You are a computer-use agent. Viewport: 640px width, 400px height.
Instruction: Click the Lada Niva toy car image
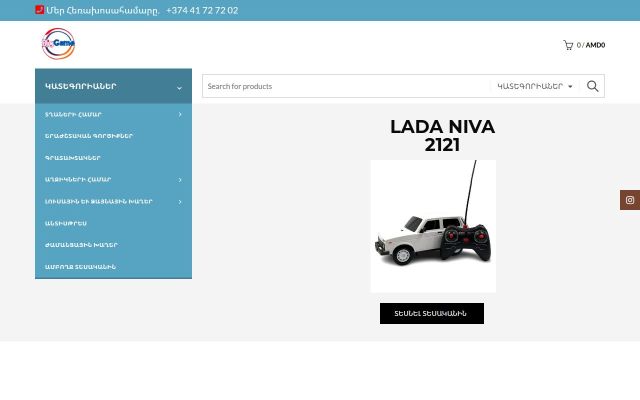pos(433,226)
